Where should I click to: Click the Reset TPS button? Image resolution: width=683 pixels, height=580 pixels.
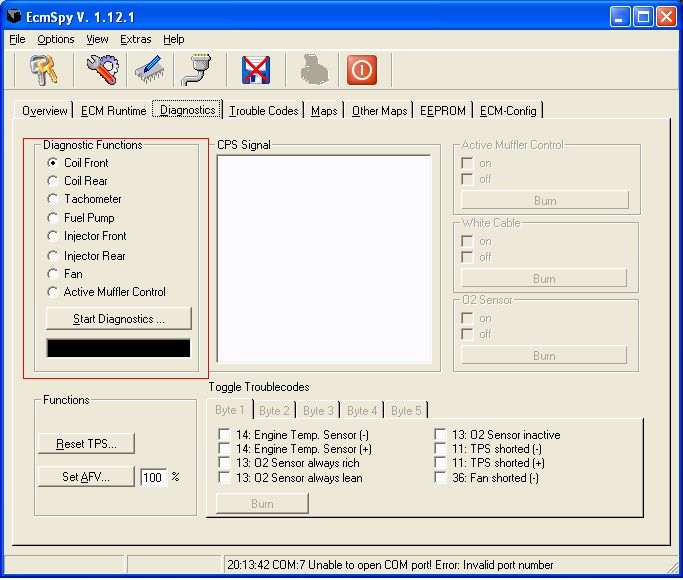coord(86,444)
